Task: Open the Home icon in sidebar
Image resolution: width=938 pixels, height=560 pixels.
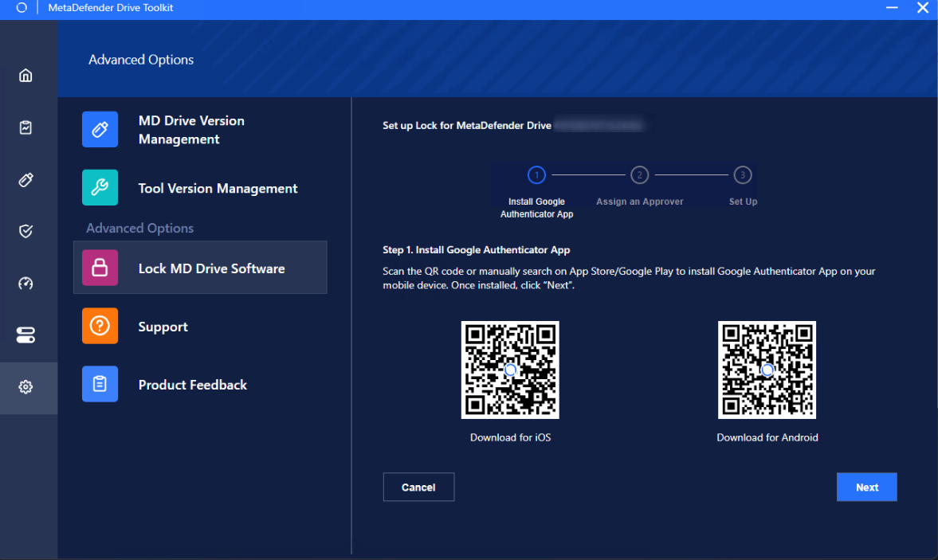Action: click(x=26, y=76)
